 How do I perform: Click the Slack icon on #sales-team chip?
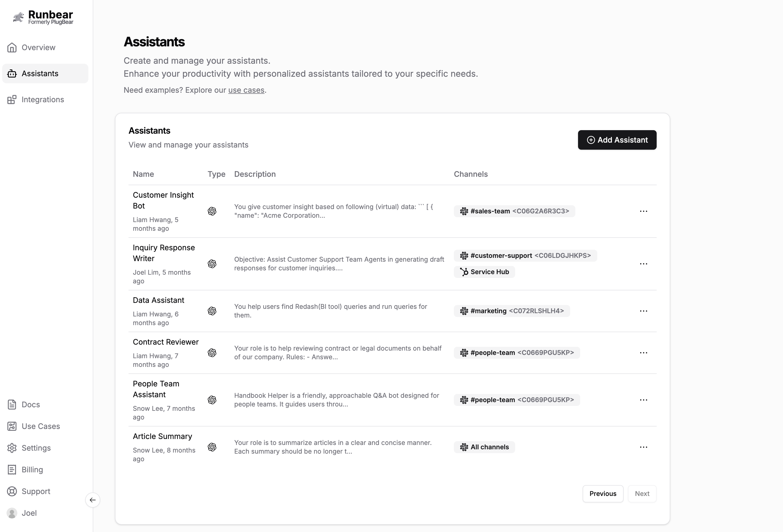click(x=464, y=211)
